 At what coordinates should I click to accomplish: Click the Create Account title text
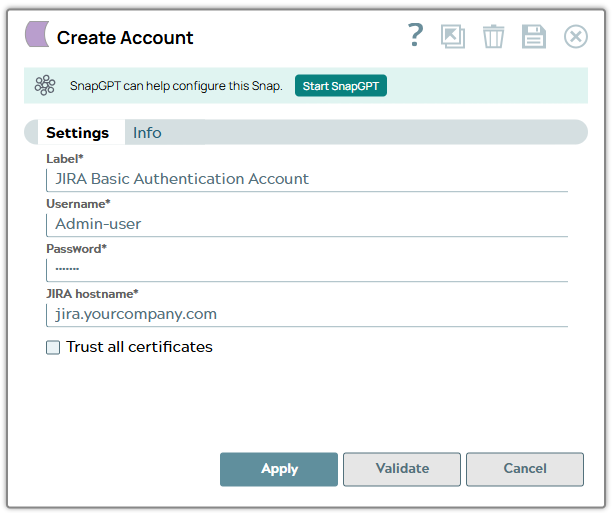click(x=125, y=38)
